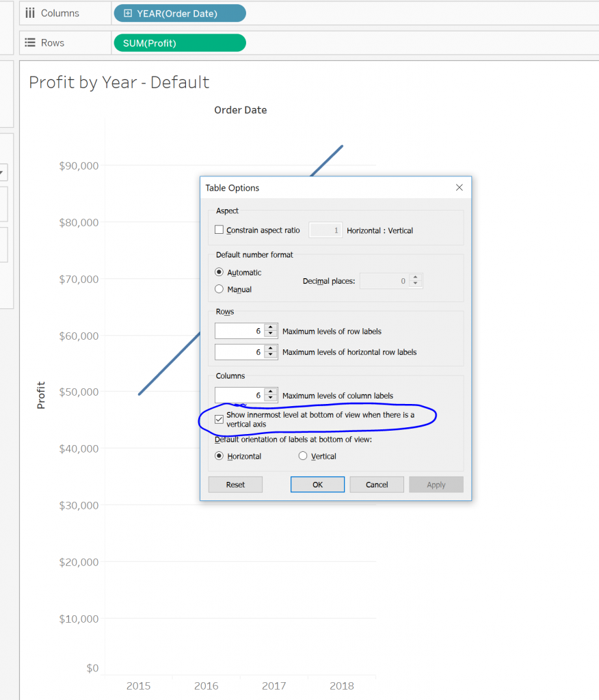Uncheck Show innermost level at bottom of view
The width and height of the screenshot is (599, 700).
pos(219,418)
